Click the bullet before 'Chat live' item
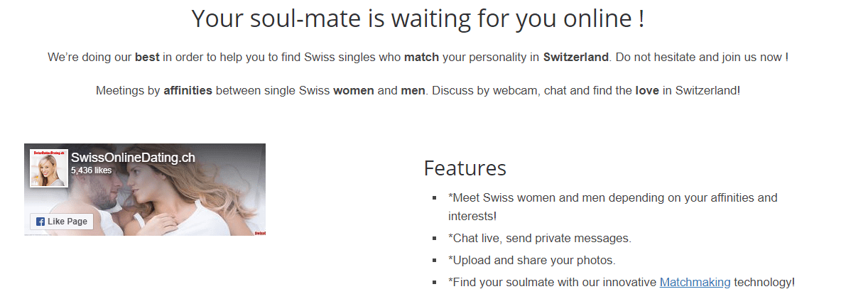This screenshot has height=294, width=868. pyautogui.click(x=434, y=239)
